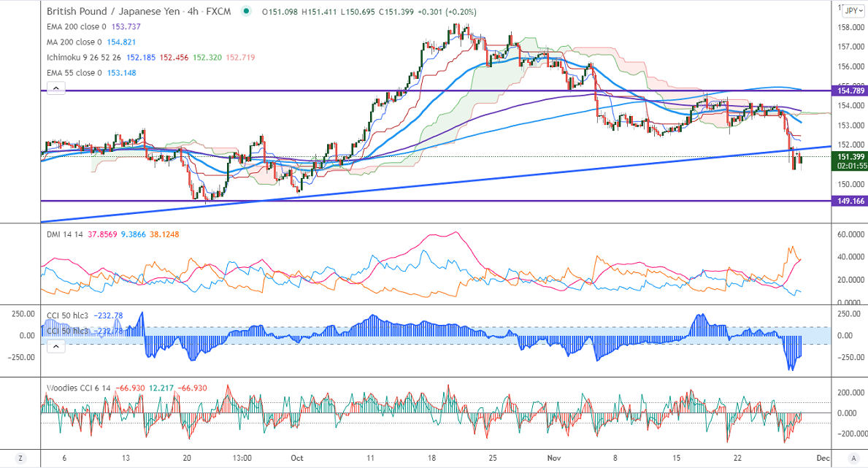The image size is (868, 468).
Task: Collapse the main chart indicator legend
Action: tap(56, 88)
